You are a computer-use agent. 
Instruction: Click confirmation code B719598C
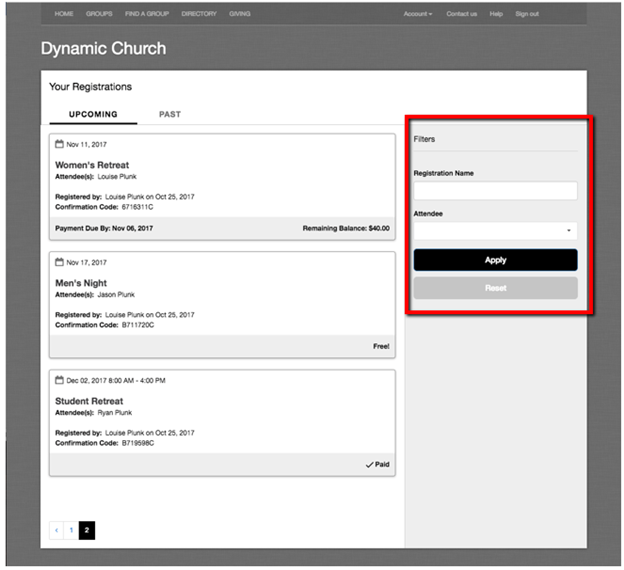[x=138, y=443]
